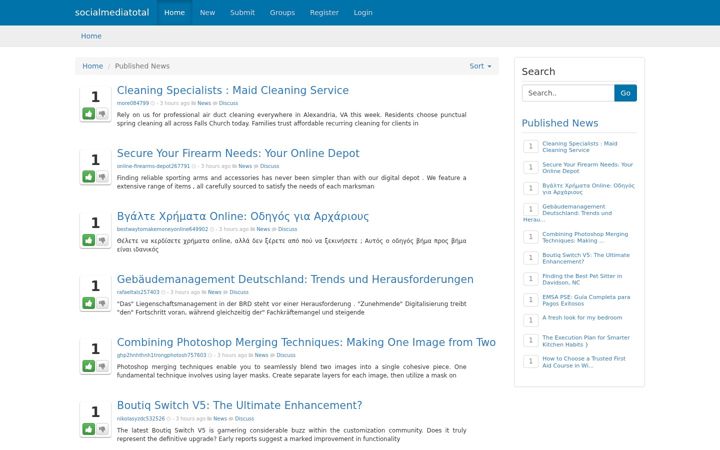Downvote the Cleaning Specialists post
This screenshot has width=720, height=450.
102,113
